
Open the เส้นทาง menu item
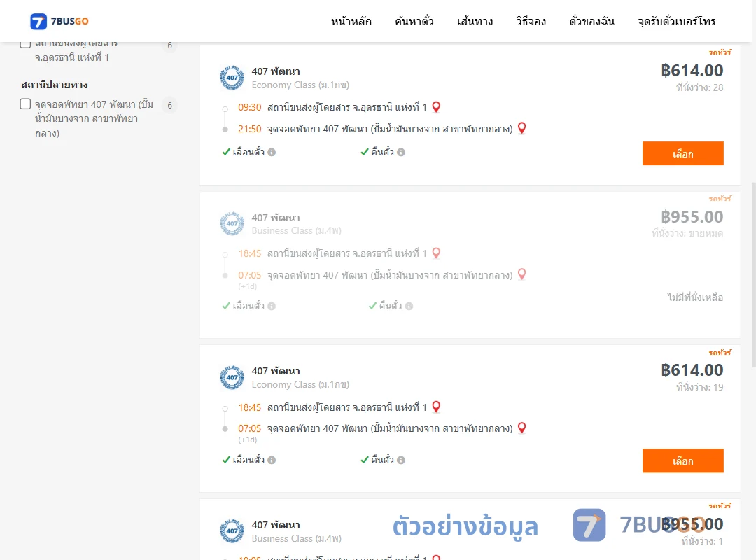475,21
